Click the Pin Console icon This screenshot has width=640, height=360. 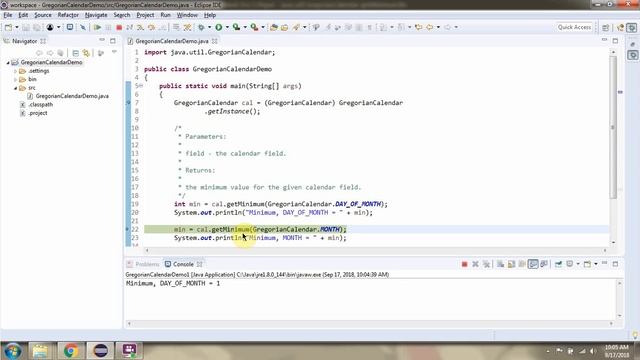(558, 264)
